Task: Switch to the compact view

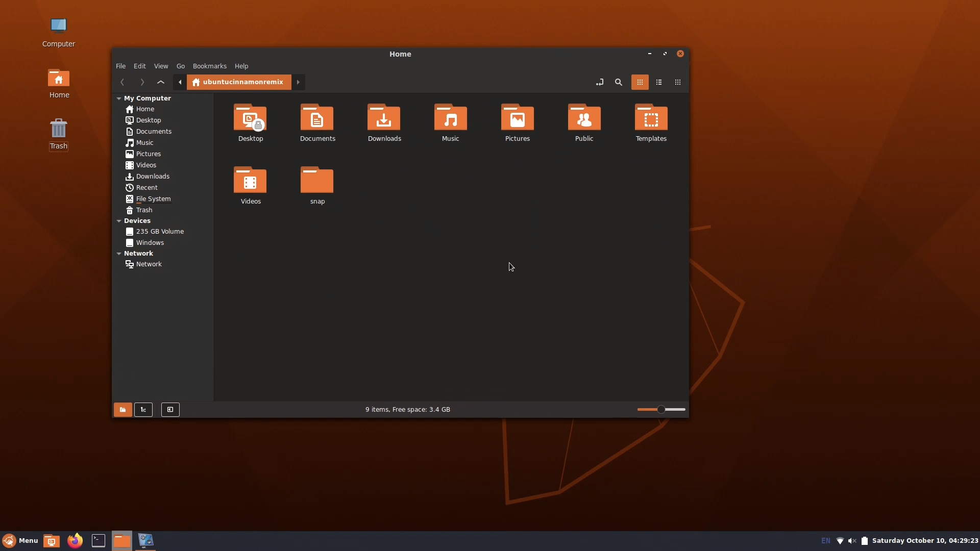Action: (677, 82)
